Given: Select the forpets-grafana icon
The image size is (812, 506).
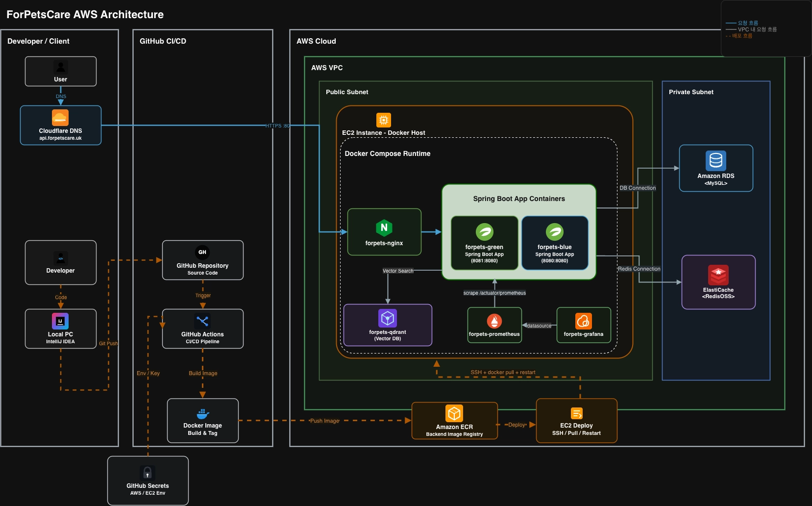Looking at the screenshot, I should coord(584,321).
